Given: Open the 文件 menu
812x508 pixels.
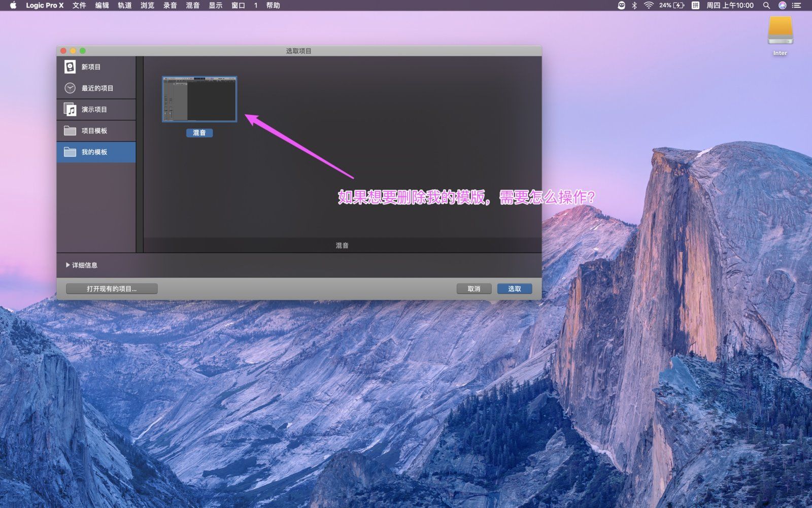Looking at the screenshot, I should [x=79, y=5].
